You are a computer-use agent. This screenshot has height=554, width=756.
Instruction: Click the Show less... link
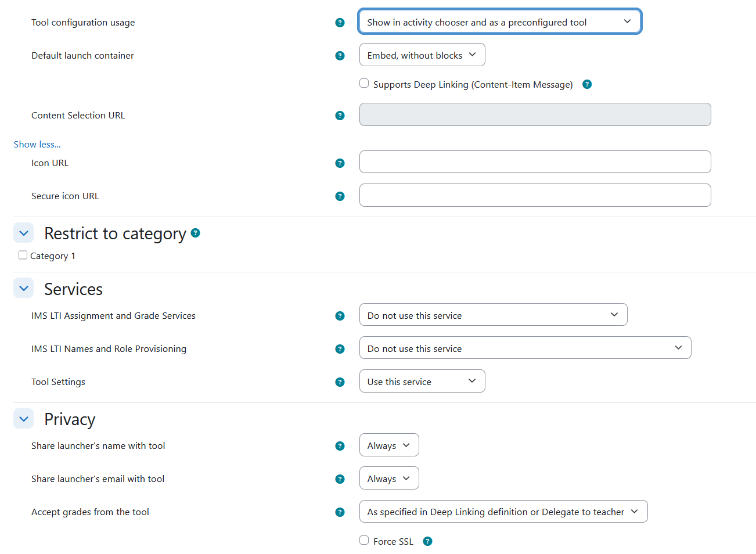(x=37, y=145)
